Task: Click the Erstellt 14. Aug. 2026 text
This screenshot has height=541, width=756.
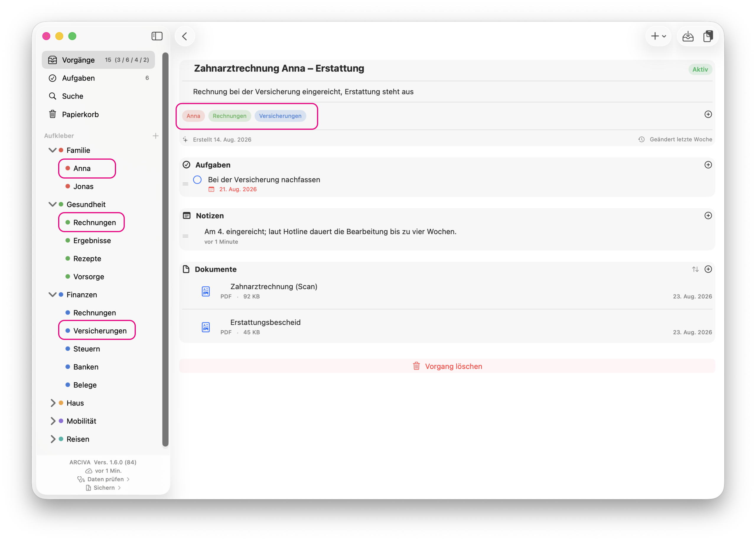Action: click(222, 140)
